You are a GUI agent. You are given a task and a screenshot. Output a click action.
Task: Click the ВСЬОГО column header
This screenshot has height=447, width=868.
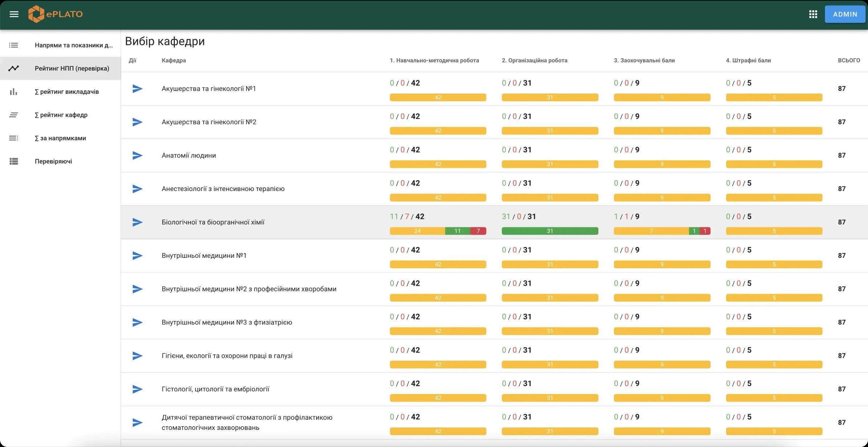[x=848, y=61]
